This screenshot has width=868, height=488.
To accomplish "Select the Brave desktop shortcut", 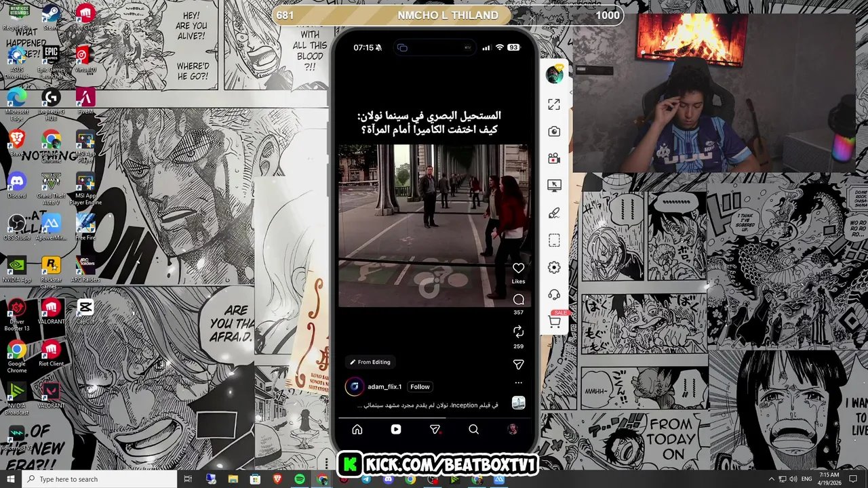I will point(17,144).
